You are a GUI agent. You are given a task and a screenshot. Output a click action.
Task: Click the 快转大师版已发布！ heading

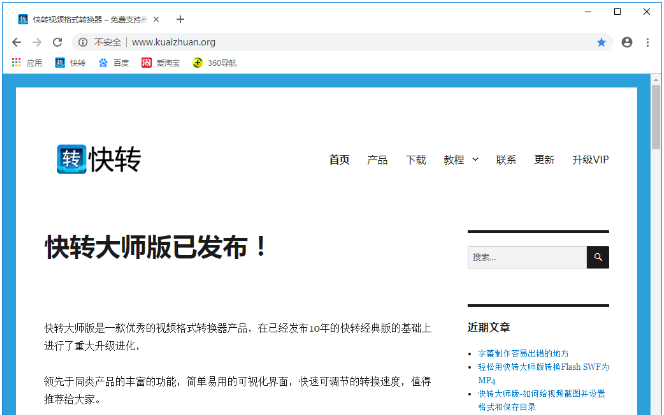pos(156,247)
